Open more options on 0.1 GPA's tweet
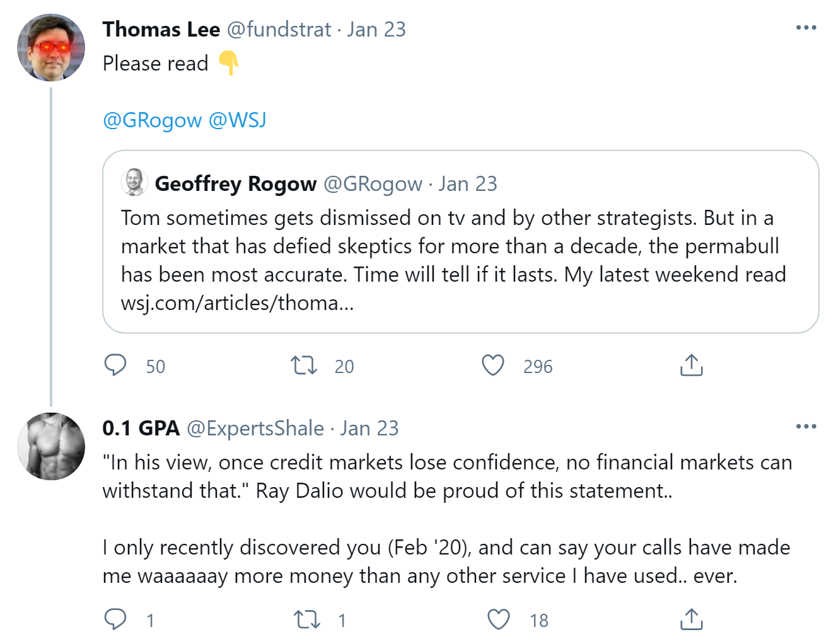Screen dimensions: 836x644 click(x=806, y=427)
